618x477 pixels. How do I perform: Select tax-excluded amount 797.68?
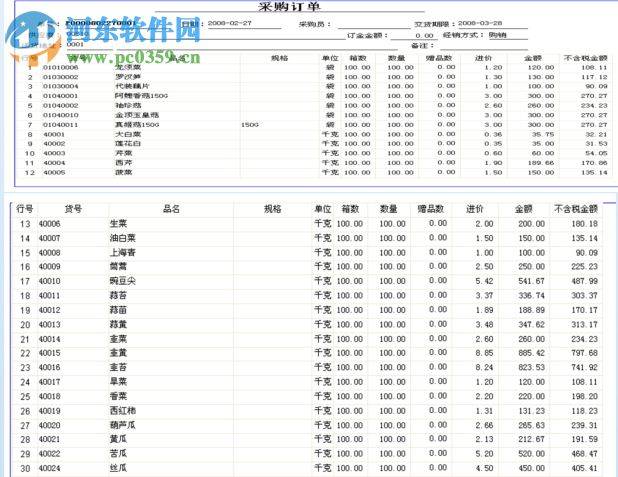(584, 353)
